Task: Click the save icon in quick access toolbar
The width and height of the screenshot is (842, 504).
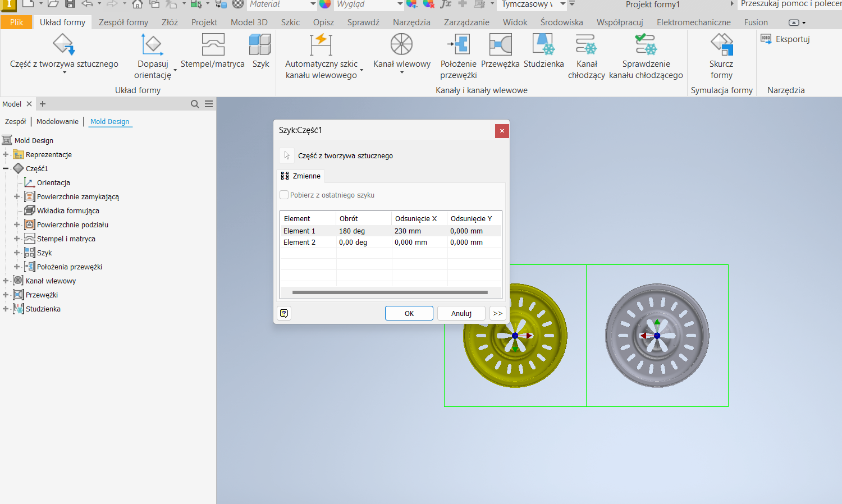Action: pyautogui.click(x=70, y=4)
